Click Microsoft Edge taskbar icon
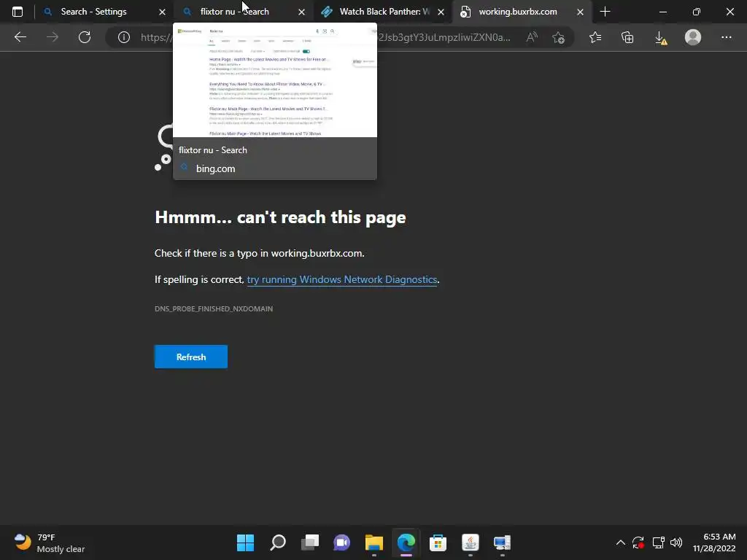Screen dimensions: 747x560 pyautogui.click(x=406, y=542)
